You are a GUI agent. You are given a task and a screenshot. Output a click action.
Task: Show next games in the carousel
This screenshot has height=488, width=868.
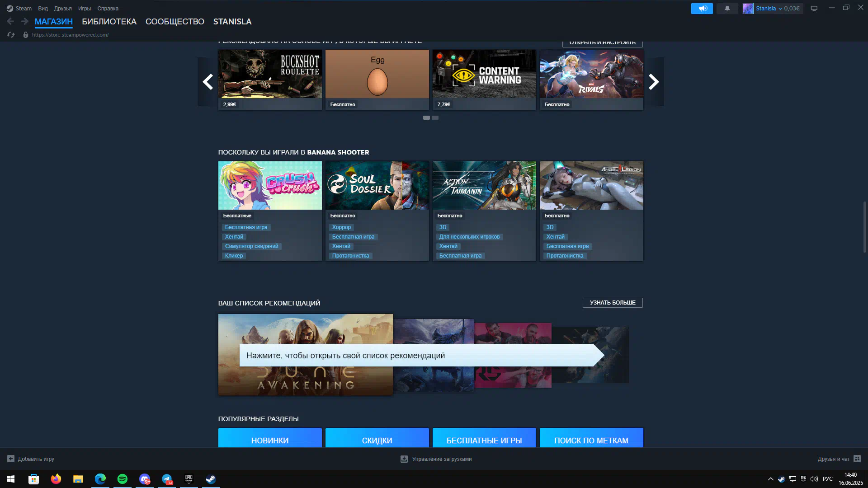(x=654, y=82)
